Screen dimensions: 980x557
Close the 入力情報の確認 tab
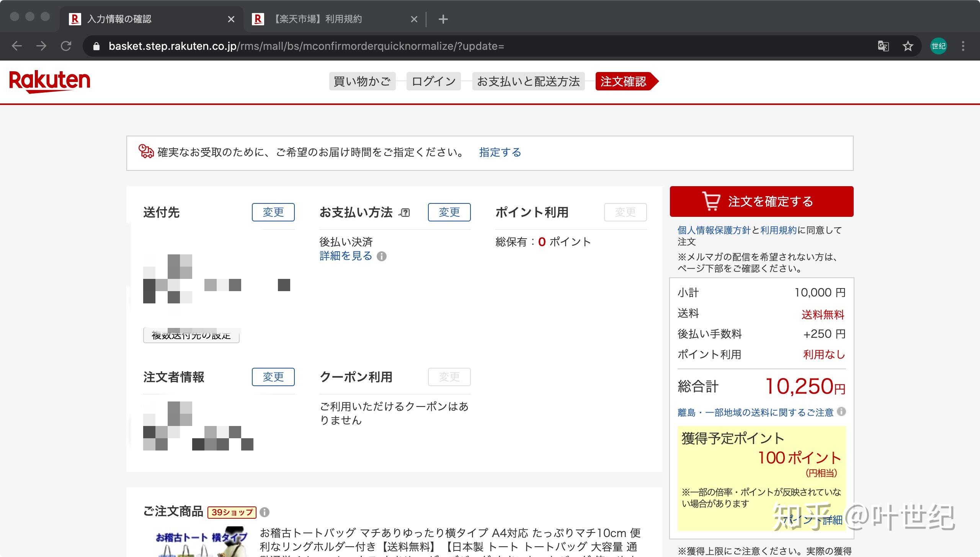click(231, 19)
